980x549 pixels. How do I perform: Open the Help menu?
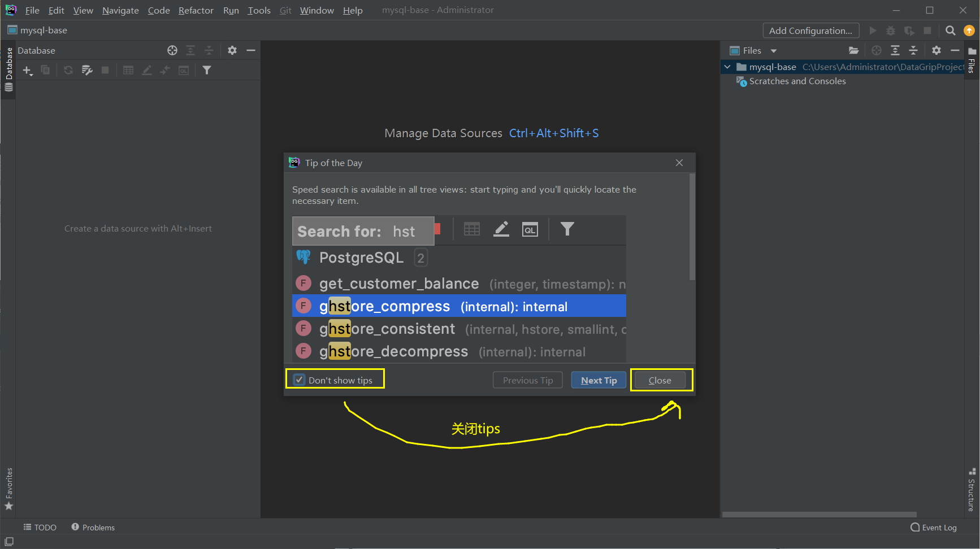pos(353,10)
